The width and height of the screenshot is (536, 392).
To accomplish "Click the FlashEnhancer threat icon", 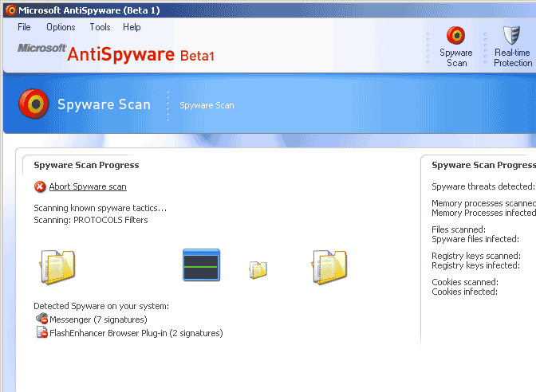I will [42, 332].
